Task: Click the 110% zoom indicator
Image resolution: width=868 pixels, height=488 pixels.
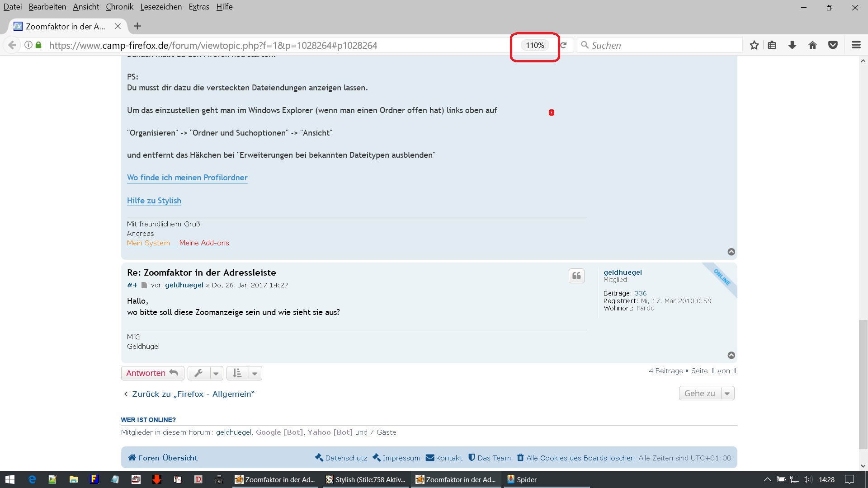Action: click(535, 45)
